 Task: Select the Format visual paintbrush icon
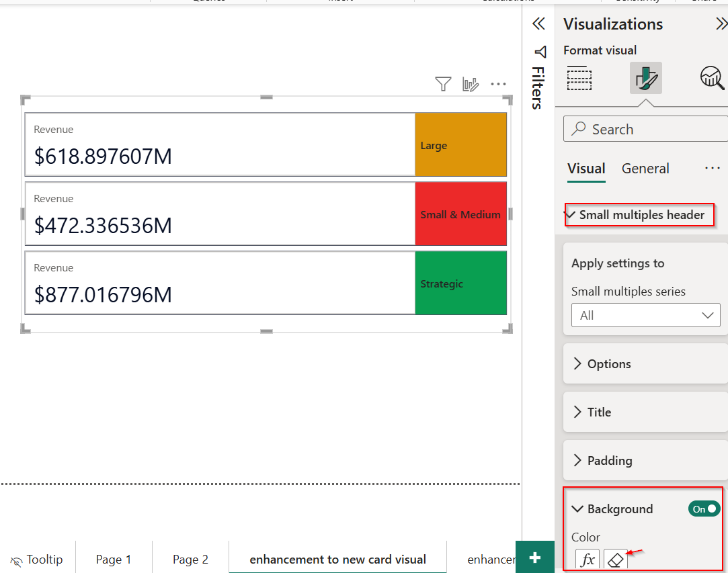(x=646, y=78)
